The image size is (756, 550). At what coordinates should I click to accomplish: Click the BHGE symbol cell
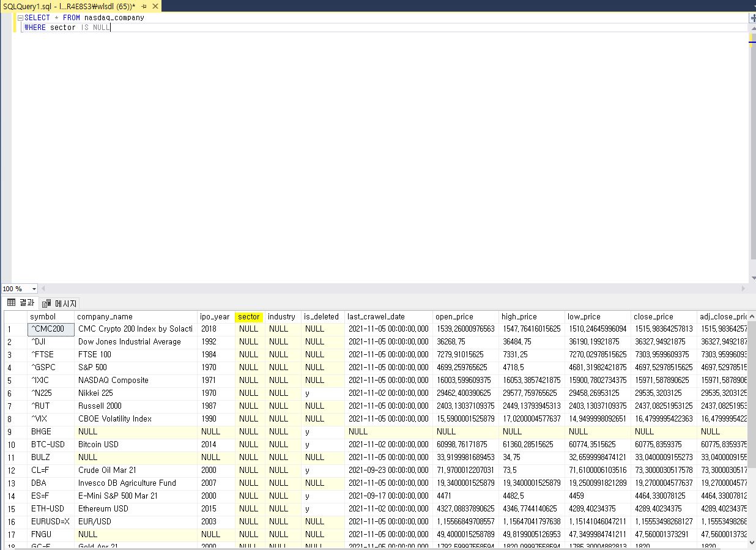click(x=51, y=432)
